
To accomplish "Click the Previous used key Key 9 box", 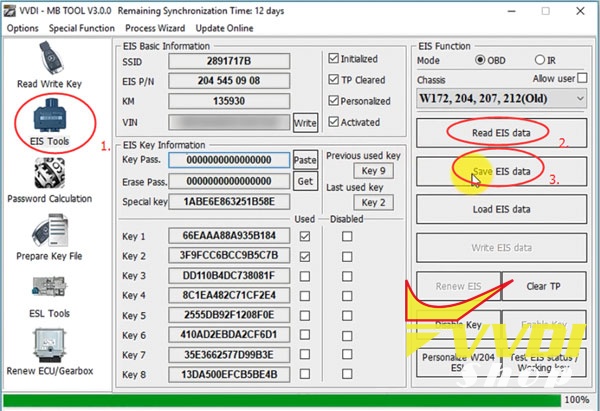I will (373, 171).
